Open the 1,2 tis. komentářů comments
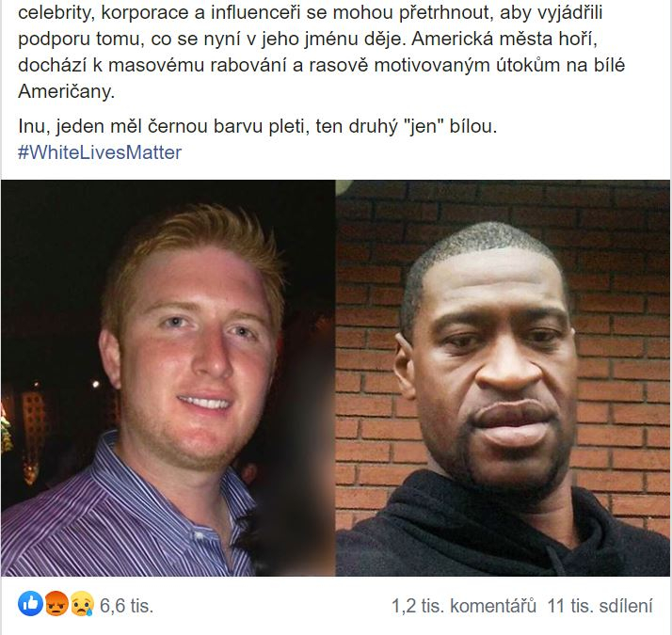 coord(464,606)
